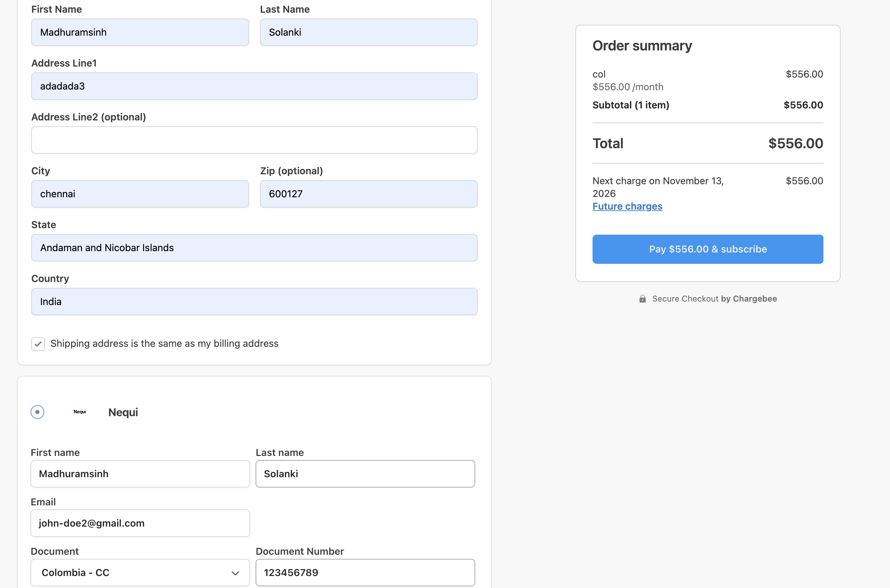
Task: Click the 'State' field label
Action: coord(44,225)
